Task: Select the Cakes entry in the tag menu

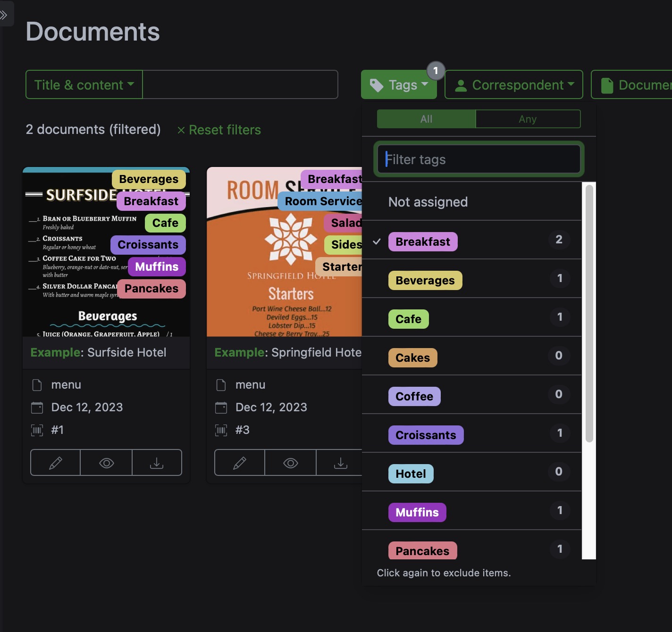Action: [412, 358]
